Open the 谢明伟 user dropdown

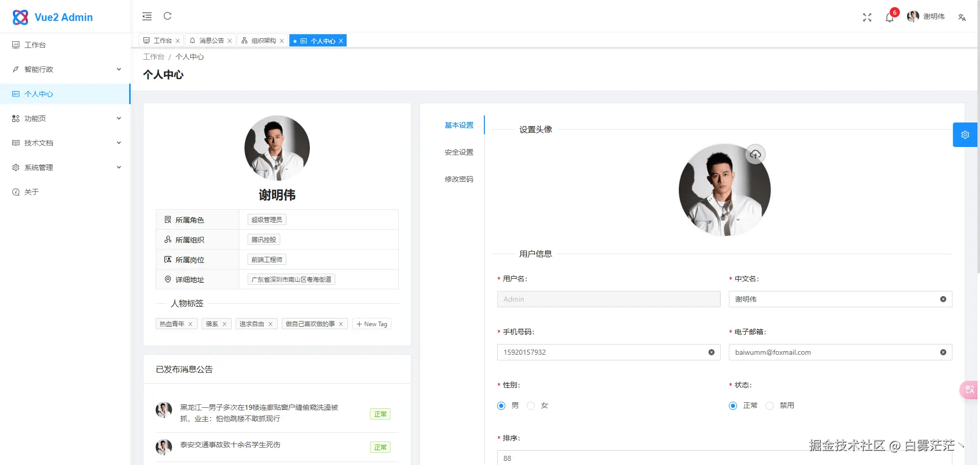(926, 16)
